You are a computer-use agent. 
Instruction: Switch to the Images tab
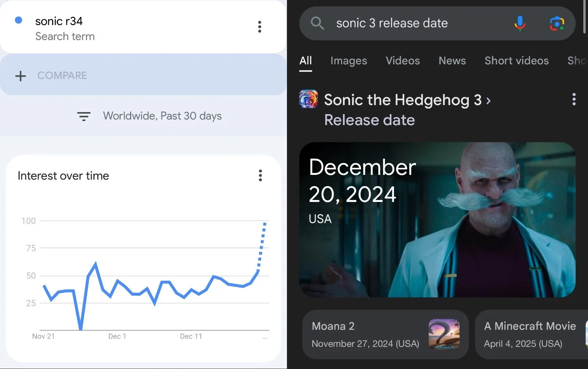[348, 61]
